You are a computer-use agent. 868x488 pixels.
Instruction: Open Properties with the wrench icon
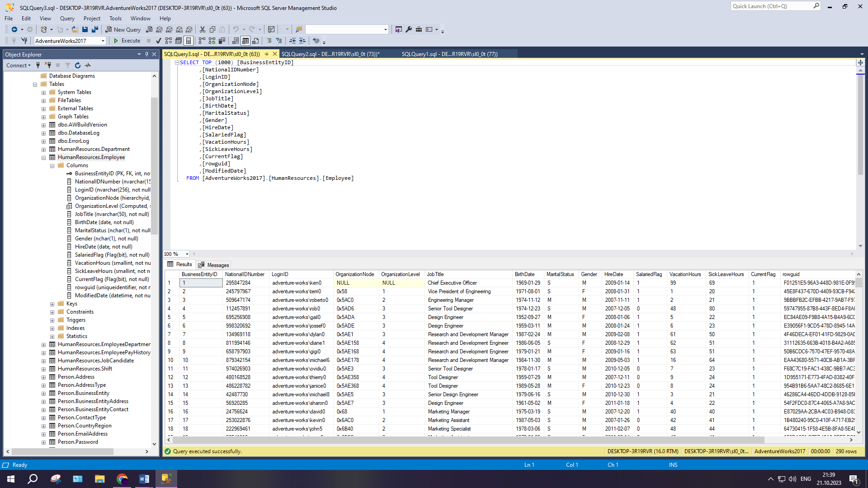[409, 29]
